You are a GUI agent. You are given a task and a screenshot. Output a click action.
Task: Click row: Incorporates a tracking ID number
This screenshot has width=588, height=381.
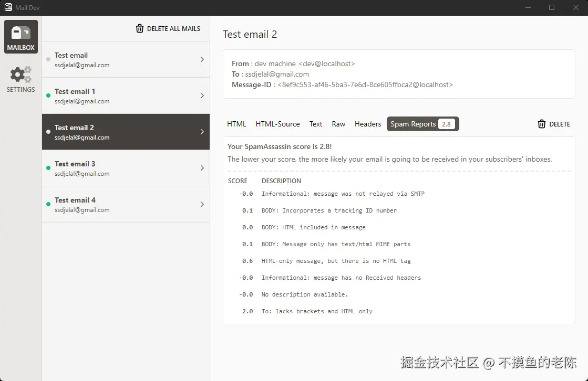[x=329, y=210]
